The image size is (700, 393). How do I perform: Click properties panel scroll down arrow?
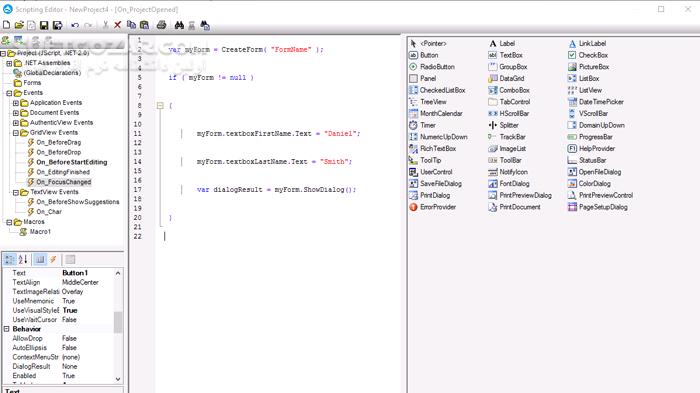pyautogui.click(x=118, y=379)
